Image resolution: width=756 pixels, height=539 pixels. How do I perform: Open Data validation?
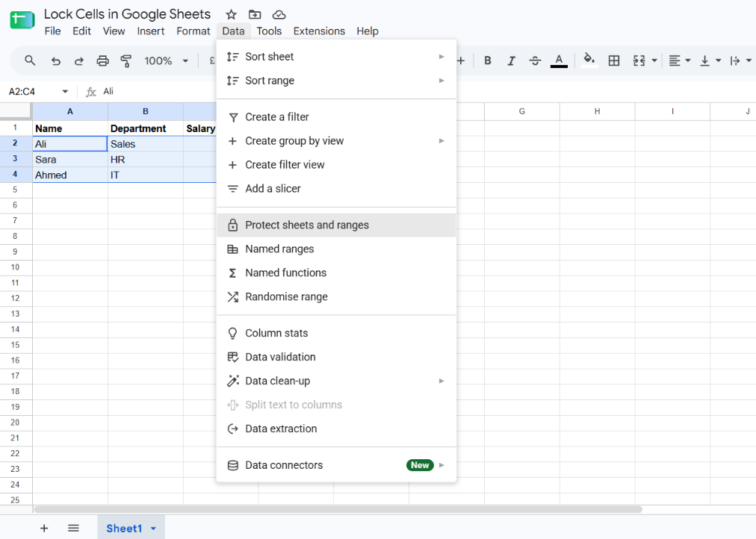[x=336, y=357]
